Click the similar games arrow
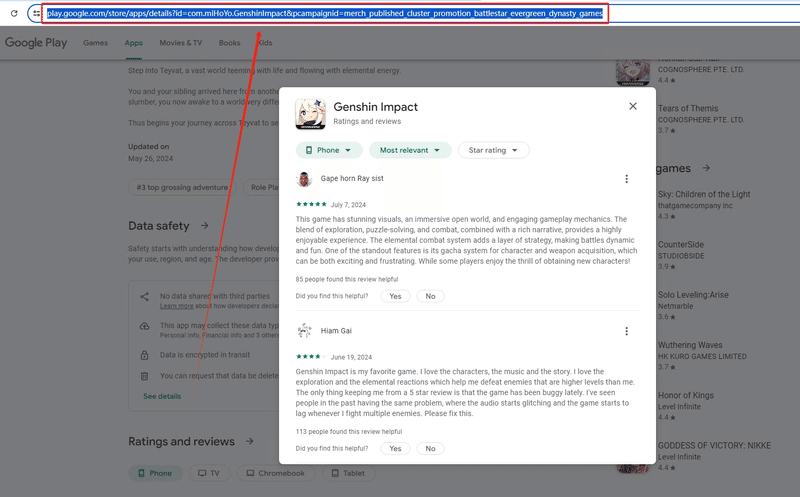This screenshot has height=497, width=800. tap(706, 168)
